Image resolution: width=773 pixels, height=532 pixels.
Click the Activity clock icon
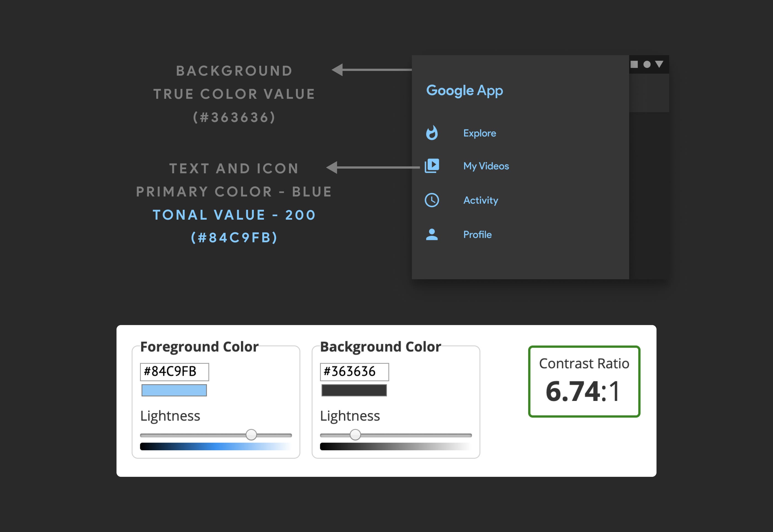(x=432, y=200)
